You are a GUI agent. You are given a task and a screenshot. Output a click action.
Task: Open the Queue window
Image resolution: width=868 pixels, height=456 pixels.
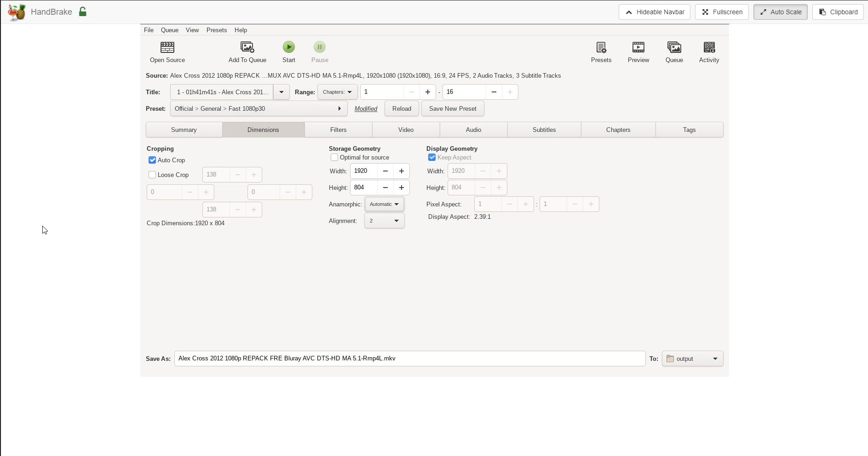click(674, 51)
